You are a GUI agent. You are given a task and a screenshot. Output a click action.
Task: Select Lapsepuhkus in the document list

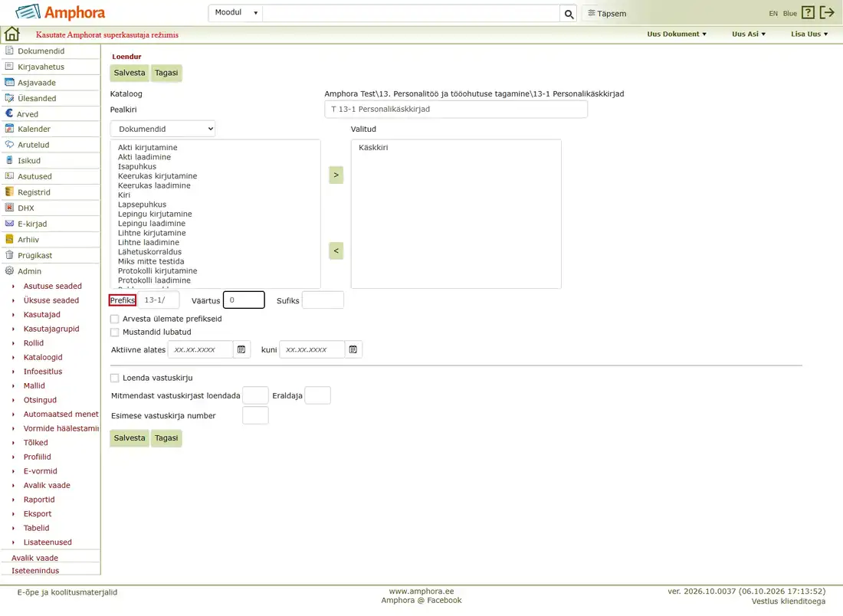click(143, 205)
